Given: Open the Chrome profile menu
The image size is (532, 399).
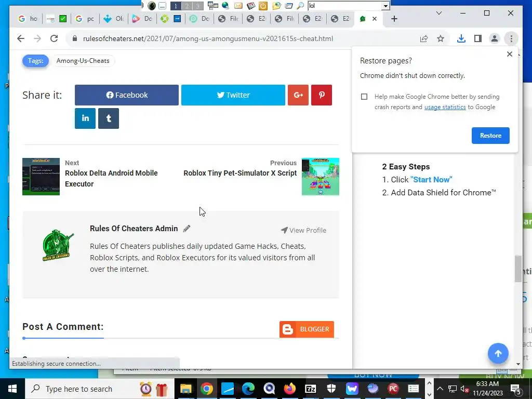Looking at the screenshot, I should (495, 38).
